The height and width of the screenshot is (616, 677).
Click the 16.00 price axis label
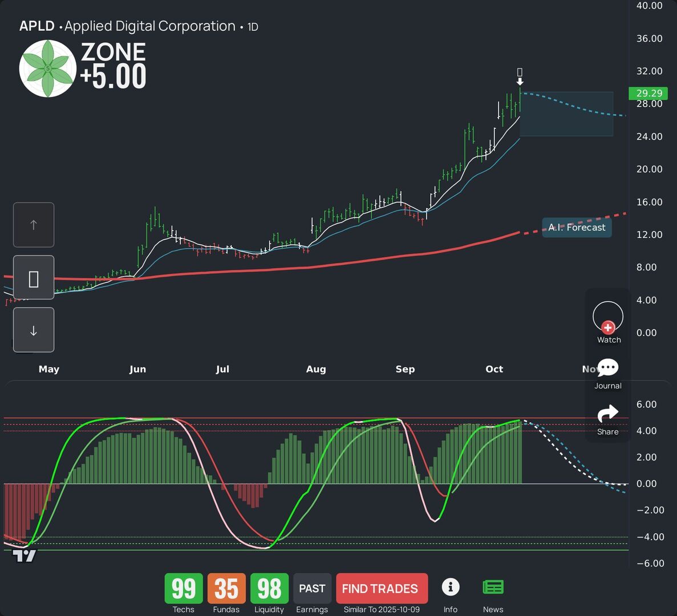coord(650,202)
